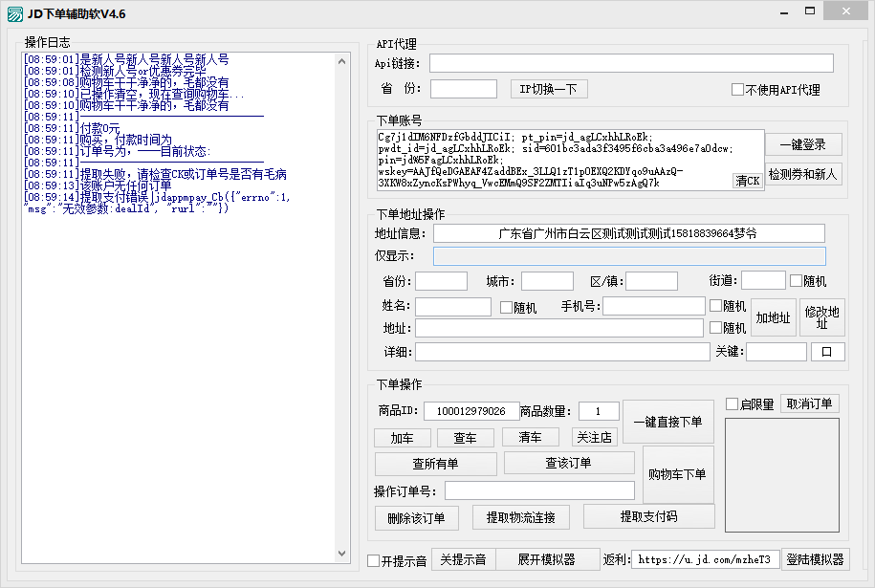875x588 pixels.
Task: Click the JD app icon in title bar
Action: 14,13
